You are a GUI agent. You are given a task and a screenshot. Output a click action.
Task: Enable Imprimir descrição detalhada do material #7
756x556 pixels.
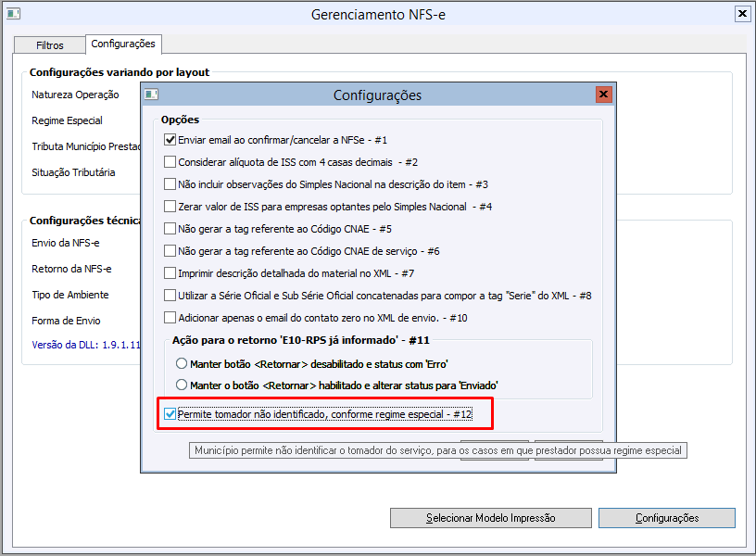point(170,273)
